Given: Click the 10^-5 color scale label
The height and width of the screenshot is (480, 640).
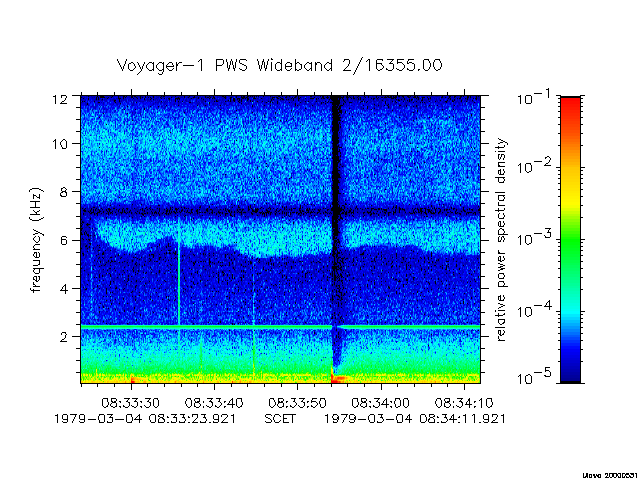Looking at the screenshot, I should tap(534, 377).
